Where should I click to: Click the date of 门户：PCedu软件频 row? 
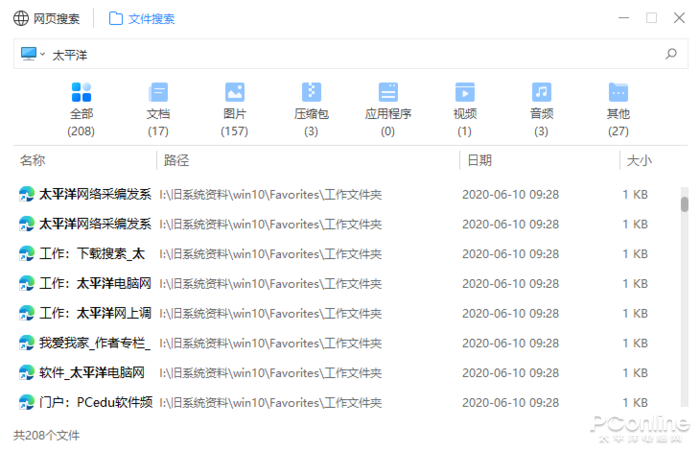pyautogui.click(x=510, y=403)
